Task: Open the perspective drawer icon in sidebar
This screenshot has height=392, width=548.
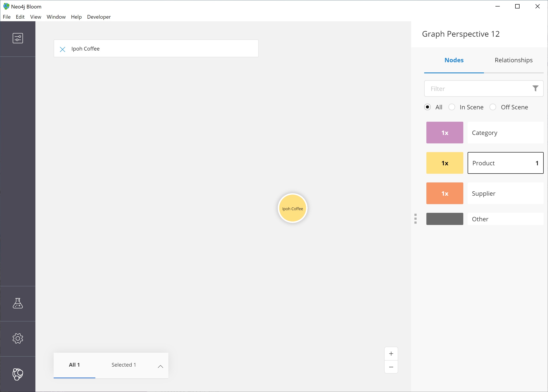Action: click(18, 38)
